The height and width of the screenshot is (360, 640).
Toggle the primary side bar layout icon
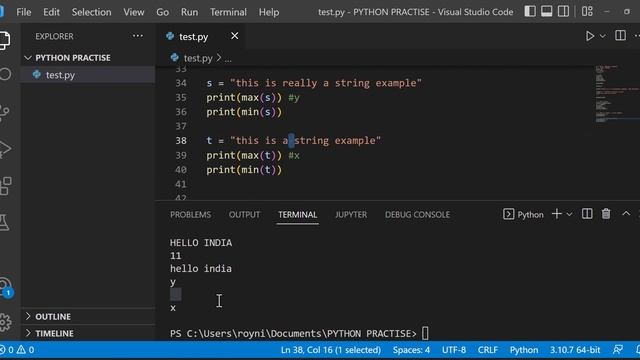point(530,11)
